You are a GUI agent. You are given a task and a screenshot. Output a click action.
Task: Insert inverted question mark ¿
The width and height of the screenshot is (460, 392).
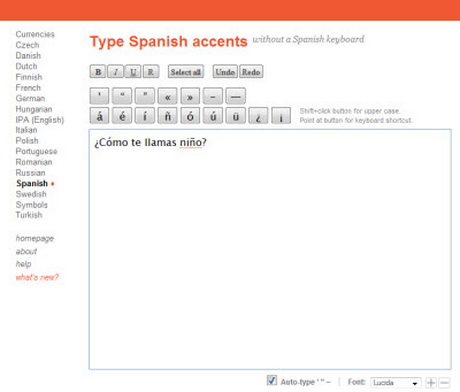coord(258,116)
